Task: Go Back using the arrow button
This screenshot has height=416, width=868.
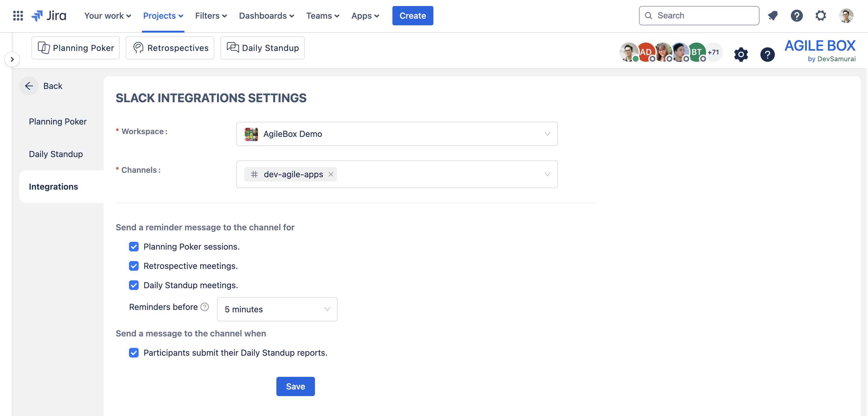Action: 29,86
